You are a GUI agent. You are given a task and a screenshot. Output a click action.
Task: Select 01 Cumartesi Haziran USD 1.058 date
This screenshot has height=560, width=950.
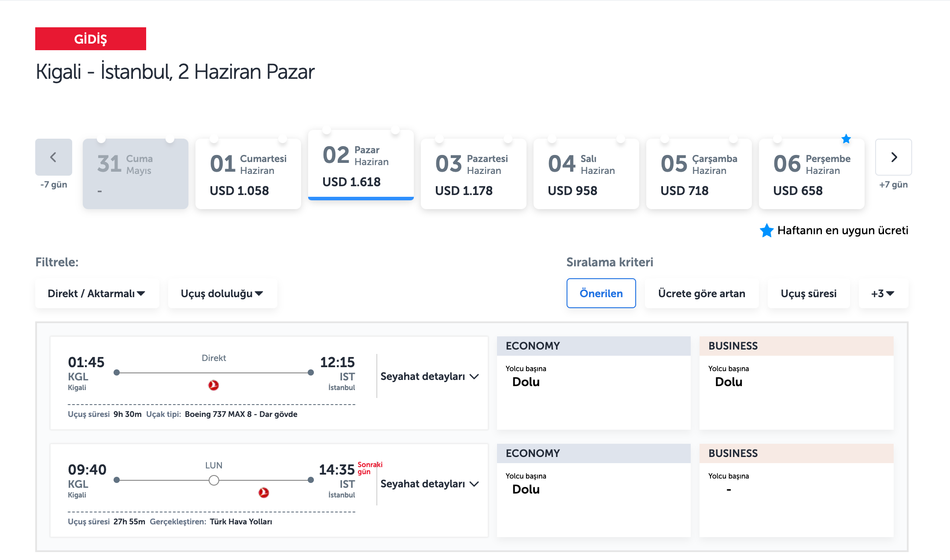click(x=248, y=174)
